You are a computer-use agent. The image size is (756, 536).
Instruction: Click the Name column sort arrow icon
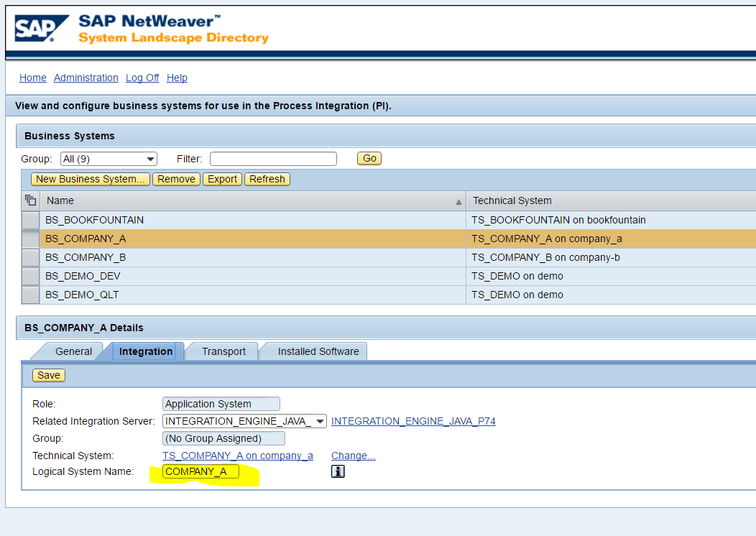click(458, 203)
